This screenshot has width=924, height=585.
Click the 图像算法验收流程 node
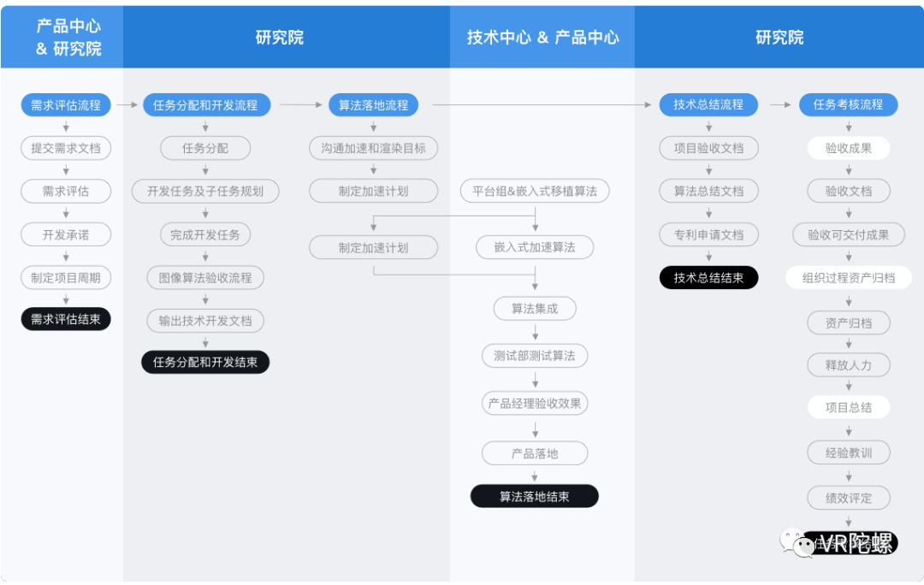pos(205,277)
